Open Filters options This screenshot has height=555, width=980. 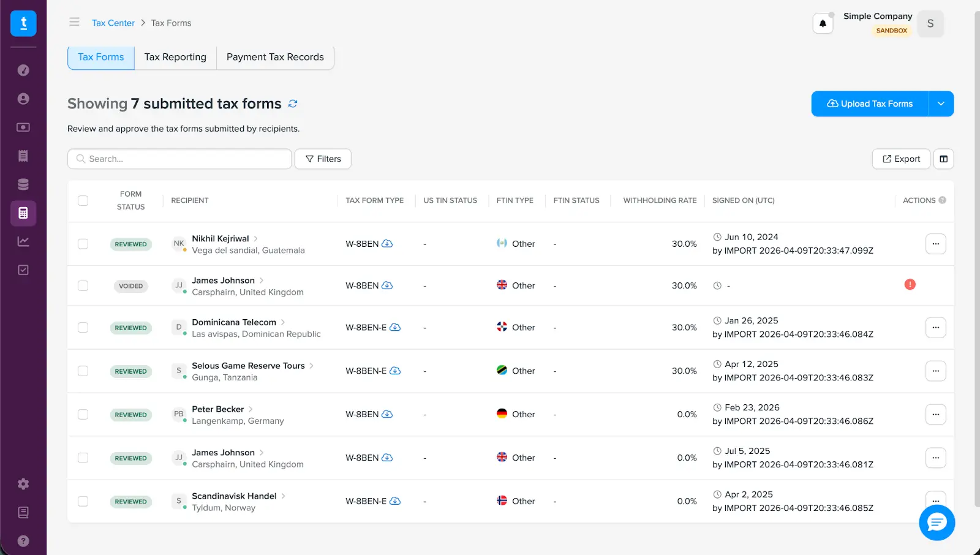(323, 159)
